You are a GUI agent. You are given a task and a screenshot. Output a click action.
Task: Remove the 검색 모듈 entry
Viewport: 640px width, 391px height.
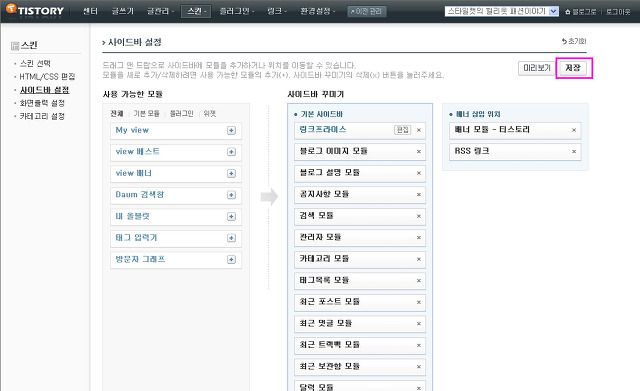click(419, 216)
